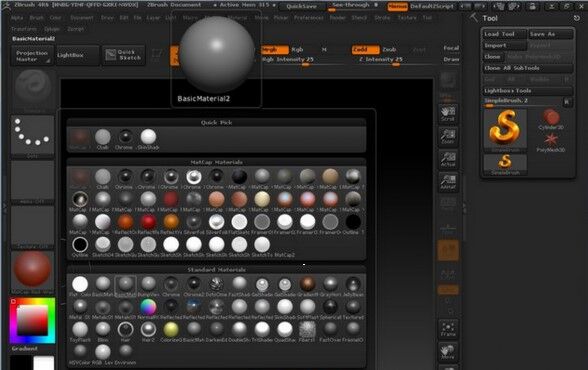The image size is (588, 370).
Task: Select the PolyMesh3D star tool thumbnail
Action: click(551, 142)
